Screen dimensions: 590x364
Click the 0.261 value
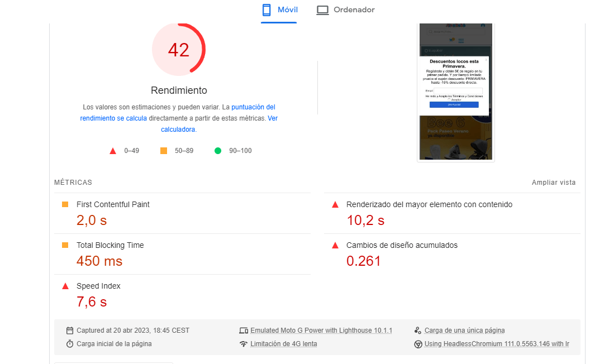(364, 261)
